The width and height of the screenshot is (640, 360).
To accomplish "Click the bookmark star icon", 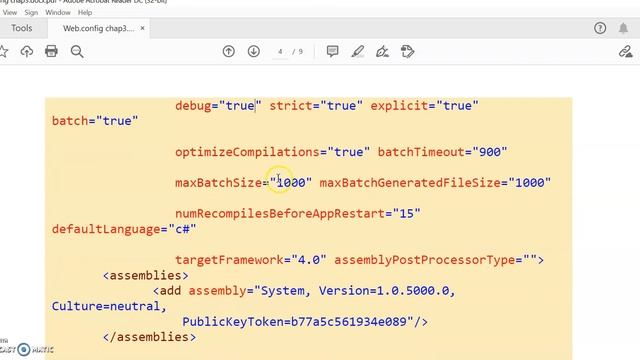I will coord(3,51).
